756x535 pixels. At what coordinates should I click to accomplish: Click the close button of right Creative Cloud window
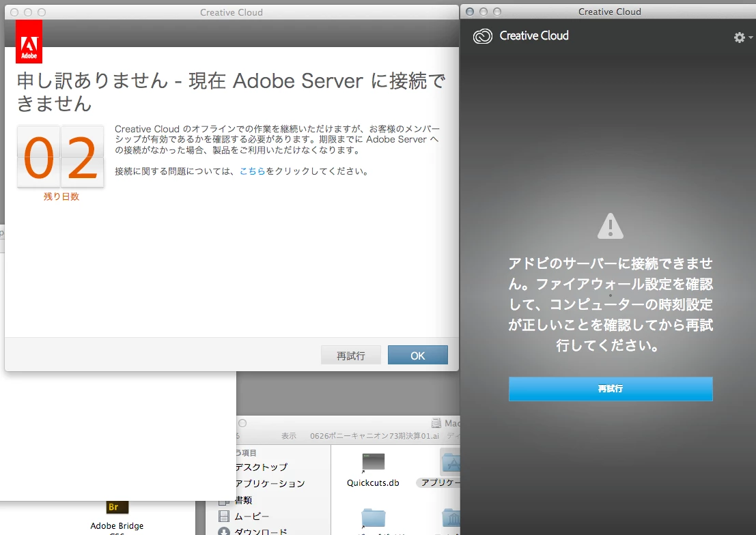click(470, 12)
